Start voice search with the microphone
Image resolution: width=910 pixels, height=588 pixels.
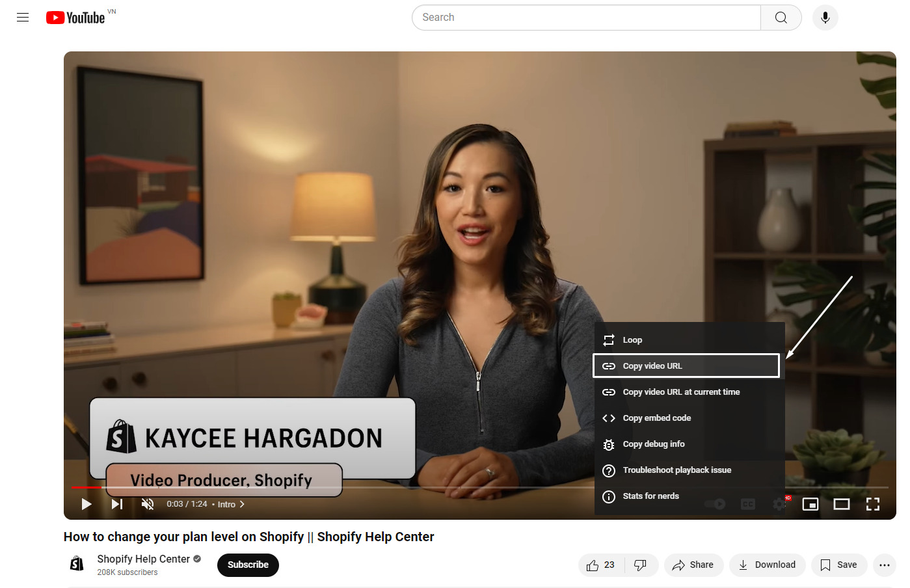click(x=825, y=18)
